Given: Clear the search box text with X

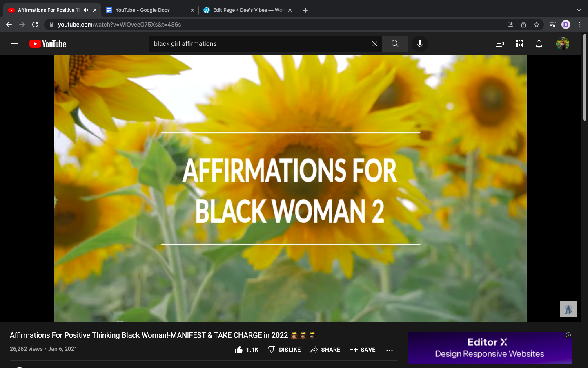Looking at the screenshot, I should click(x=374, y=44).
